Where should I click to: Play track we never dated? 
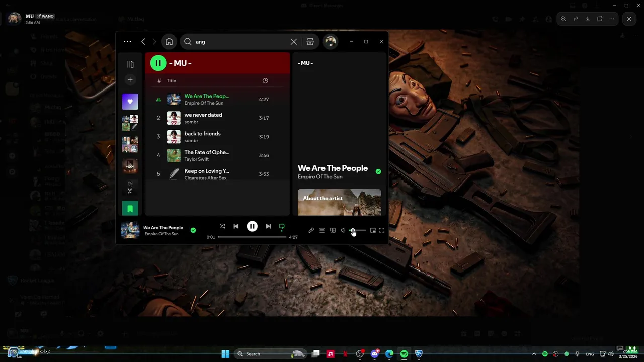[x=203, y=115]
